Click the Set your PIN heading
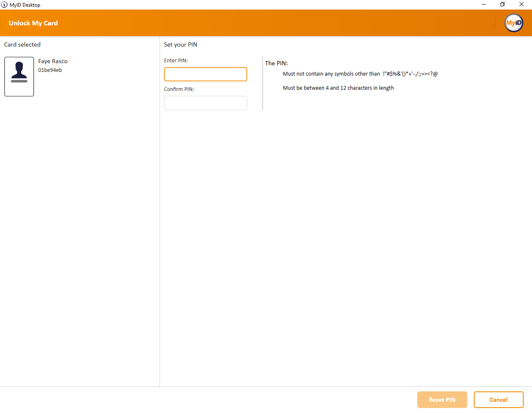Image resolution: width=532 pixels, height=413 pixels. pyautogui.click(x=180, y=44)
